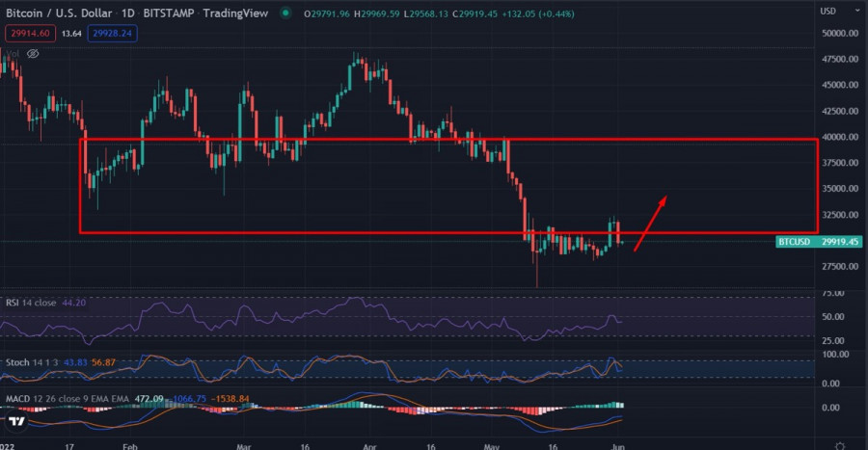Click the 37500.00 price axis label
This screenshot has height=450, width=868.
pos(840,163)
